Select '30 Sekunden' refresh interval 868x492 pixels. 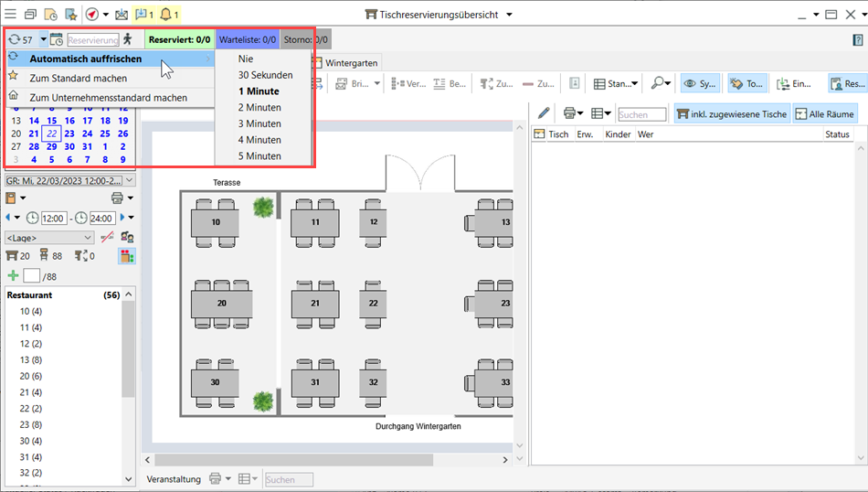[265, 75]
